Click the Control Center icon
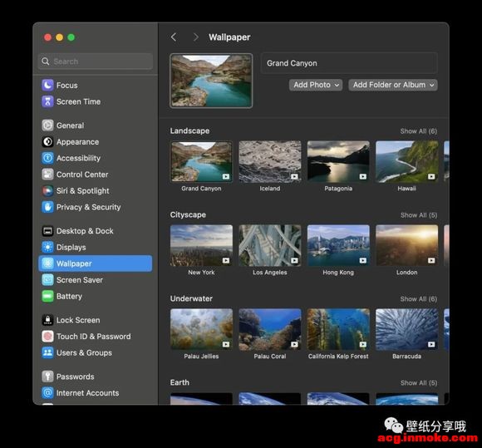Screen dimensions: 482x448 click(x=47, y=175)
